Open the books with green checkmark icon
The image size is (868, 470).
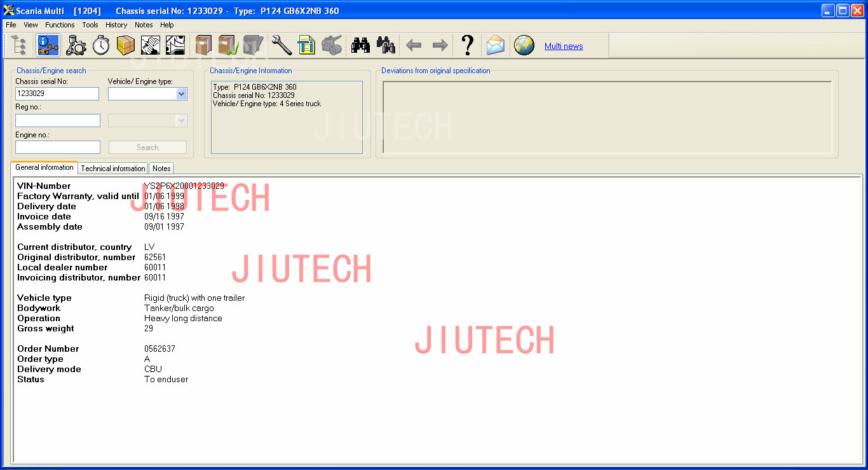228,45
